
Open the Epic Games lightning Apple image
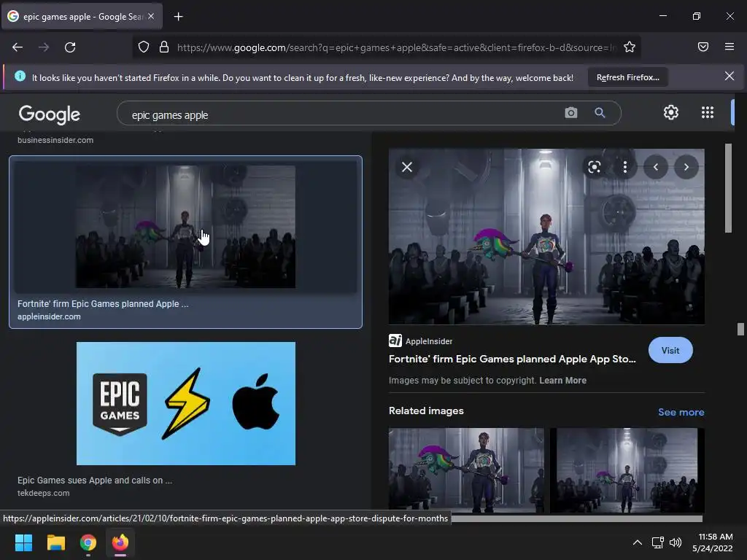[x=186, y=403]
